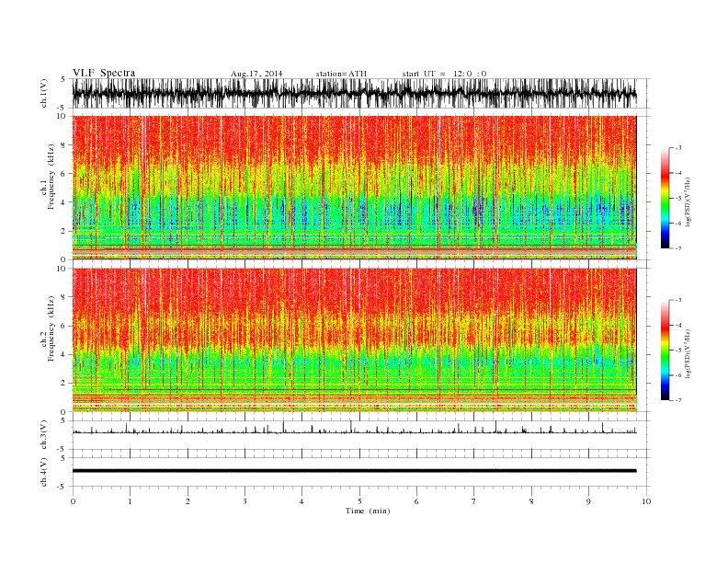
Task: Click the ch.2 "Frequency (kHz)" axis label
Action: (51, 327)
